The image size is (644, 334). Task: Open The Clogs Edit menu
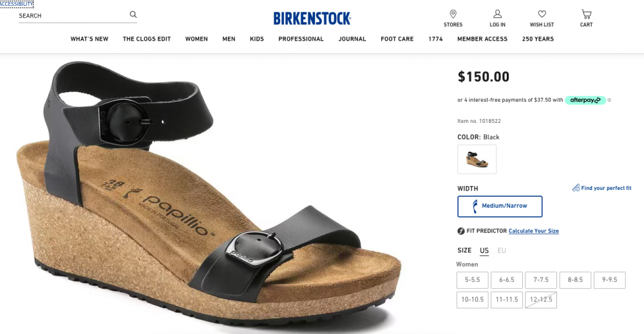(x=147, y=39)
